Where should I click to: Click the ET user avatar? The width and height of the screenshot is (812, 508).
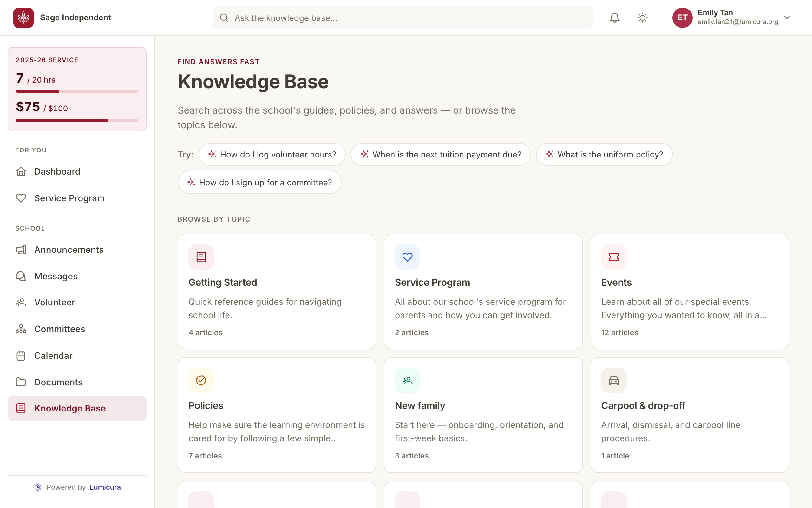point(682,17)
